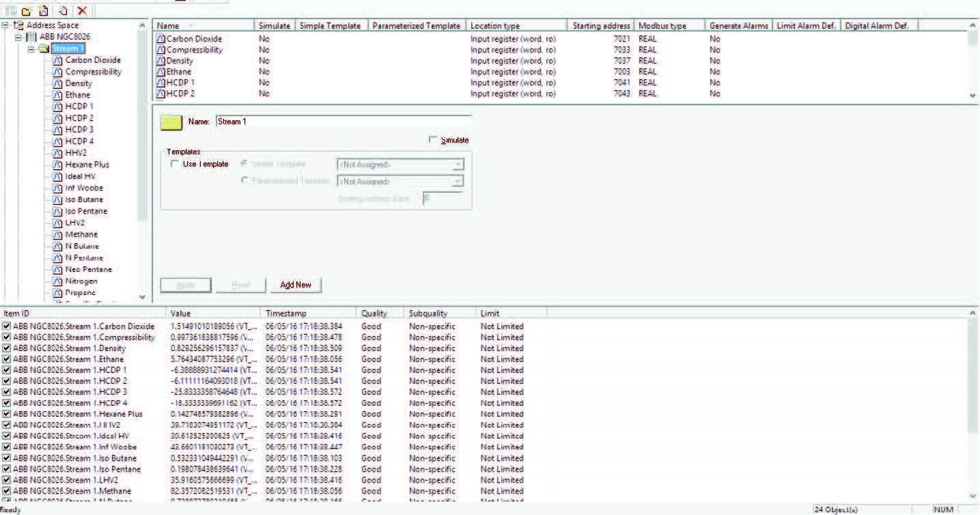The height and width of the screenshot is (515, 980).
Task: Click the New Tag toolbar icon
Action: [x=43, y=10]
